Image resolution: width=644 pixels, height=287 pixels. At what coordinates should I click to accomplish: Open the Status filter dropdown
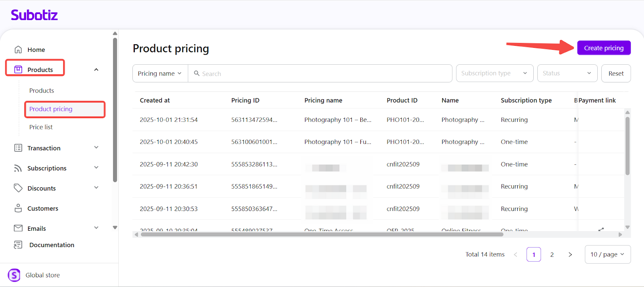[567, 73]
